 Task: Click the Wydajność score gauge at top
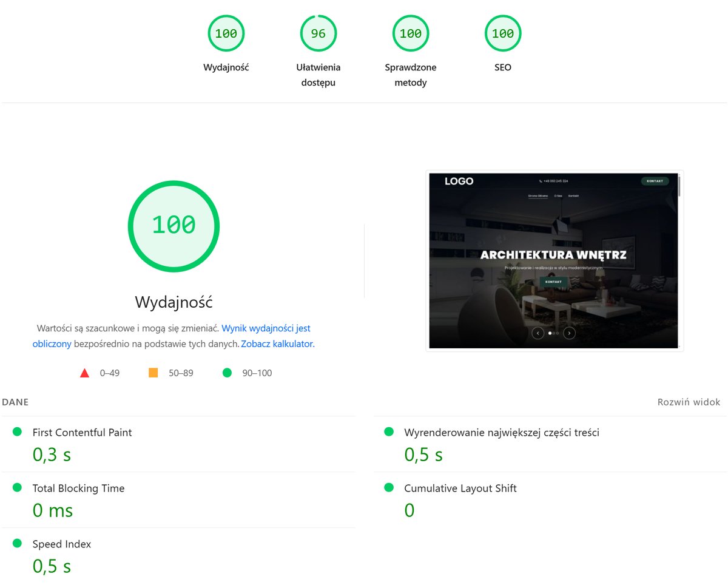click(x=226, y=34)
